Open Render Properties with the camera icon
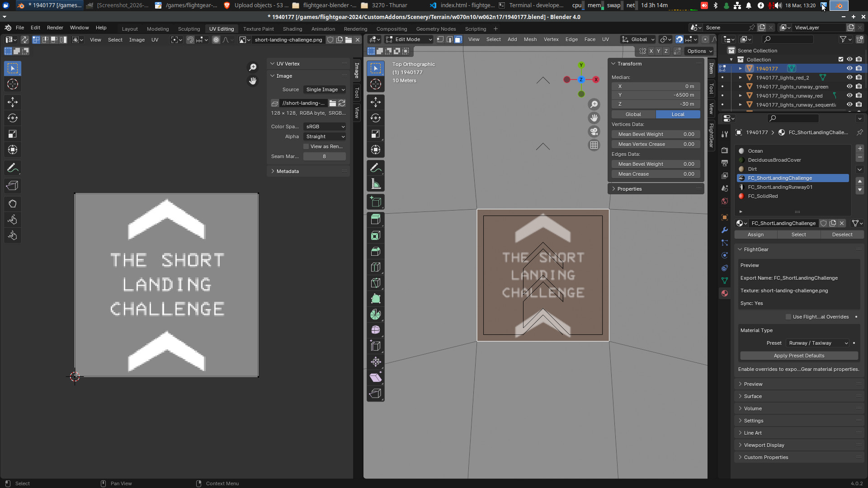 click(x=725, y=150)
